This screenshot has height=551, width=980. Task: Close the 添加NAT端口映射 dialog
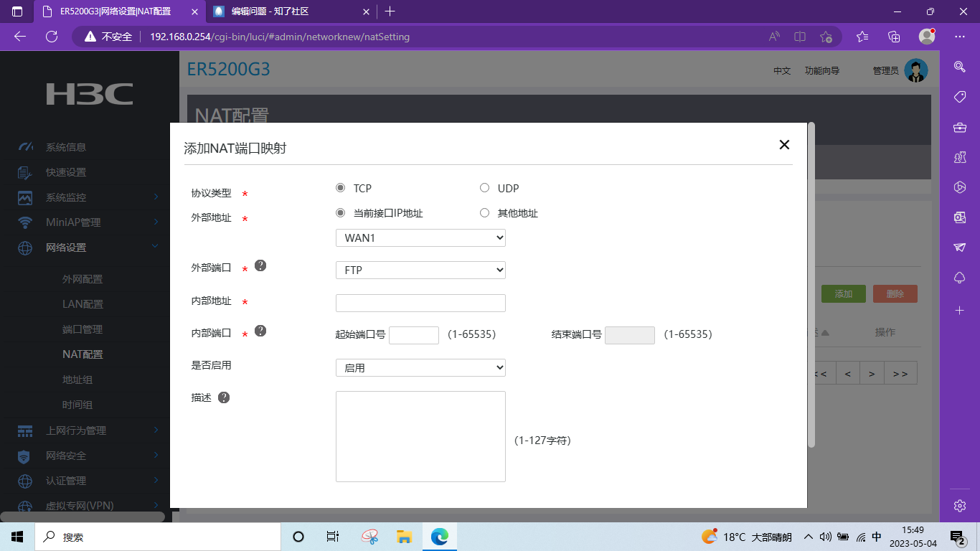click(x=784, y=145)
